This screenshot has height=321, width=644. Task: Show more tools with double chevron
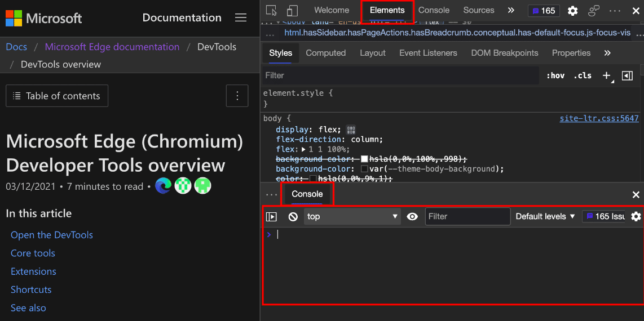click(511, 10)
